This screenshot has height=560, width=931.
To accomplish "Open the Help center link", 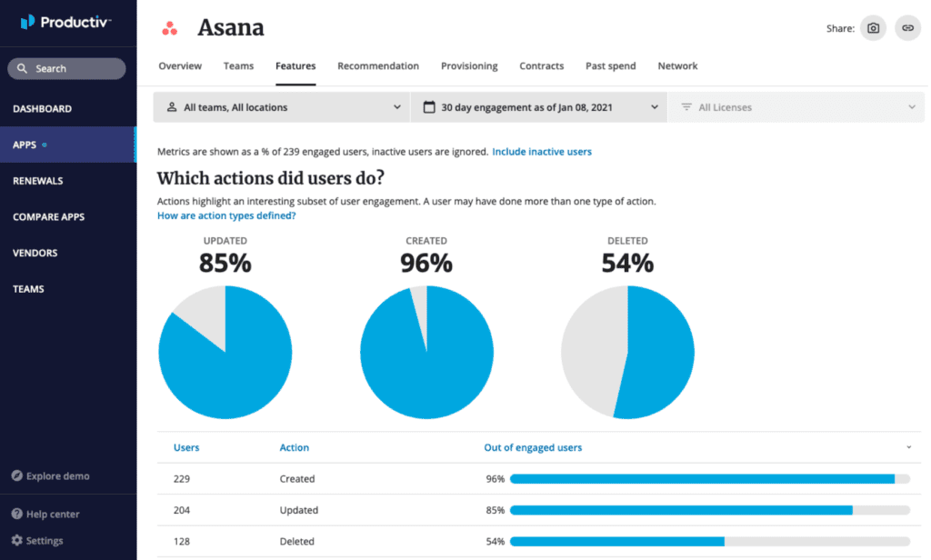I will [x=53, y=514].
